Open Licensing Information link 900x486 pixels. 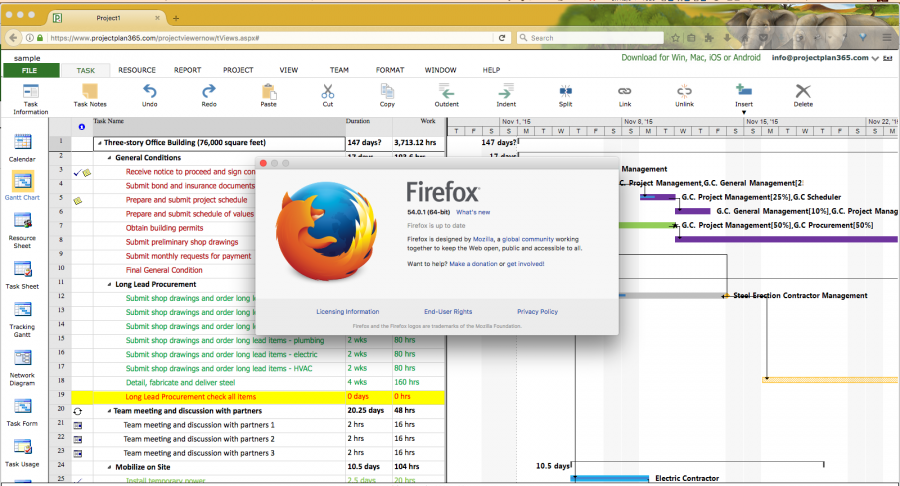pyautogui.click(x=348, y=312)
